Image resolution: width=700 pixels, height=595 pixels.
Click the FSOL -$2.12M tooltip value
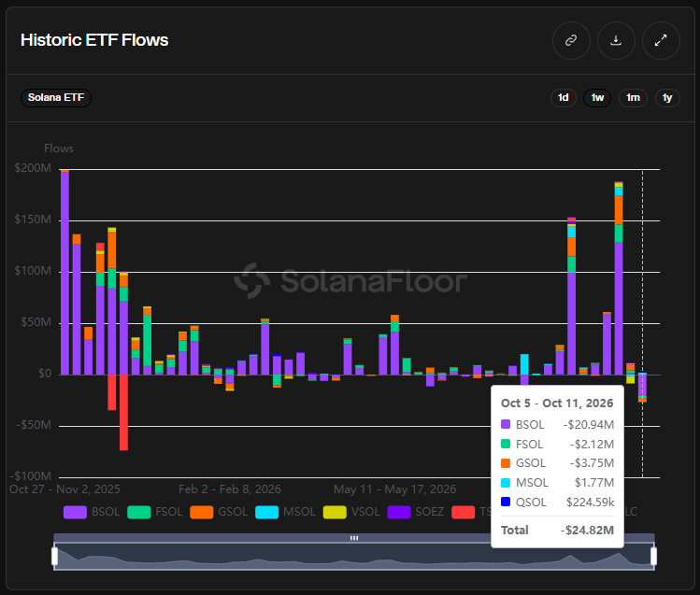coord(592,445)
